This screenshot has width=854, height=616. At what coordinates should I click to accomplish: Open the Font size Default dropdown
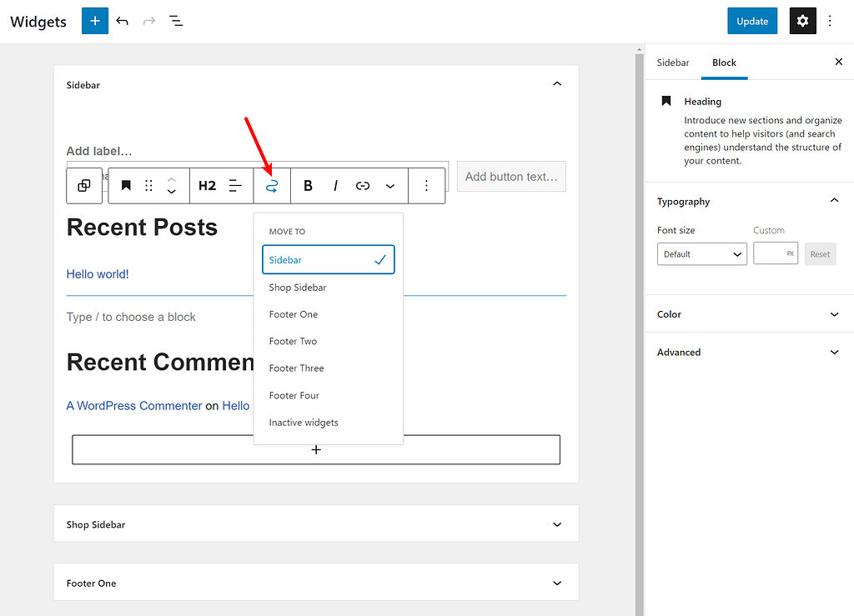click(x=701, y=253)
